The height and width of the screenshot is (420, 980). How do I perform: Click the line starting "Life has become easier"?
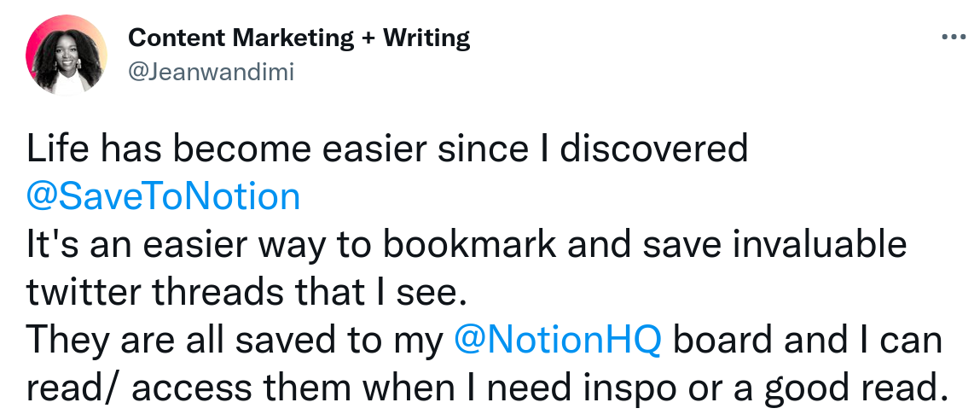(387, 149)
